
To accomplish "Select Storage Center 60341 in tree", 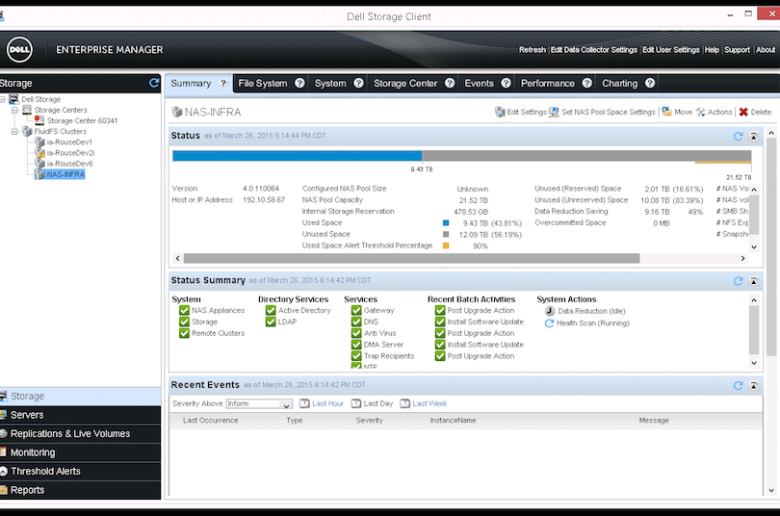I will click(x=82, y=120).
